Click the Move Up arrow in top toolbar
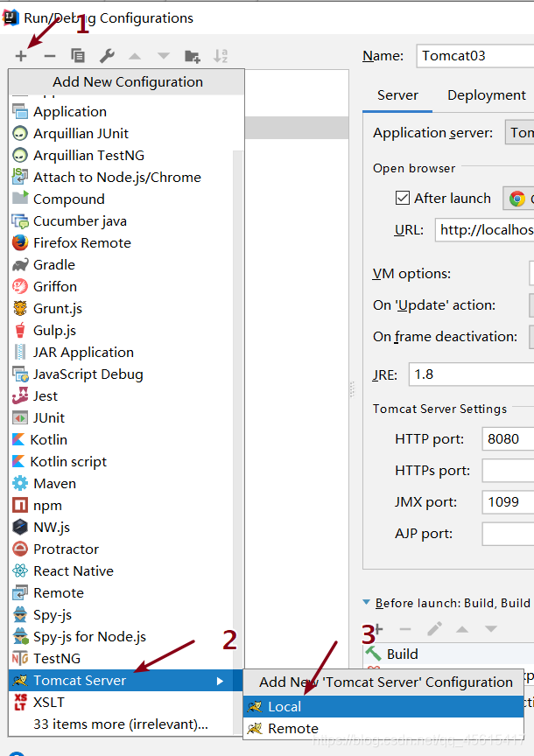534x756 pixels. click(x=135, y=56)
